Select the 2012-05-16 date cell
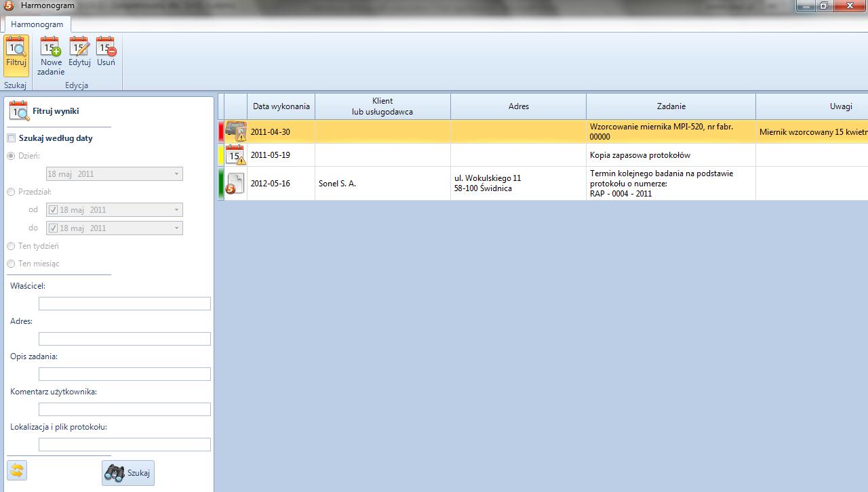The height and width of the screenshot is (492, 868). tap(281, 184)
